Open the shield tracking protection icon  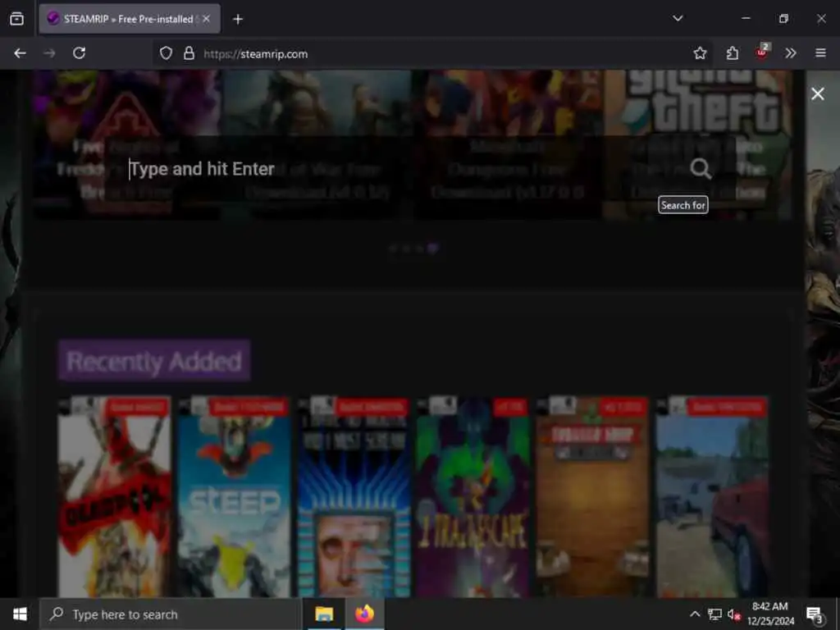tap(166, 53)
